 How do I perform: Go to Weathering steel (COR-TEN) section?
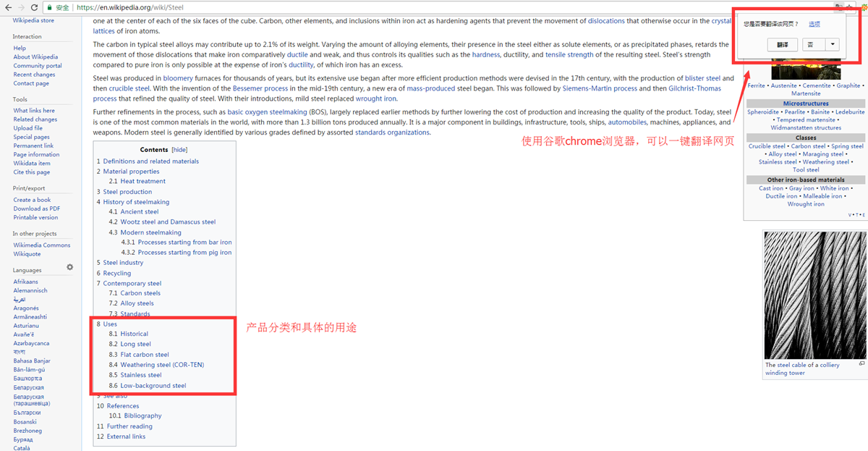pyautogui.click(x=162, y=365)
